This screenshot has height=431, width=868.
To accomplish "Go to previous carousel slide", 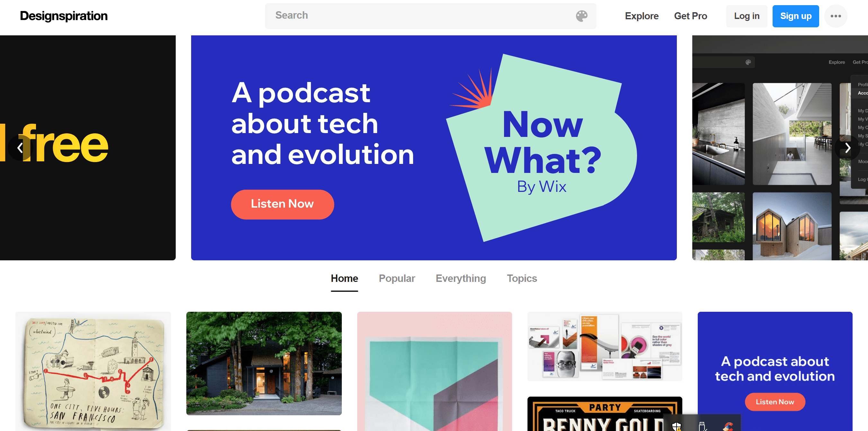I will pos(20,148).
